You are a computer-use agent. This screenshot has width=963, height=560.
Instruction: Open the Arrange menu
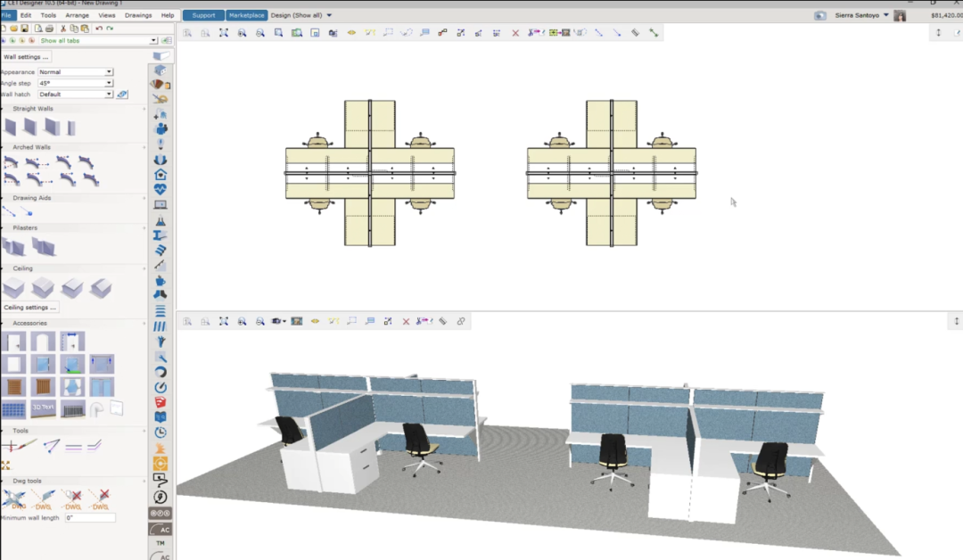pyautogui.click(x=77, y=15)
